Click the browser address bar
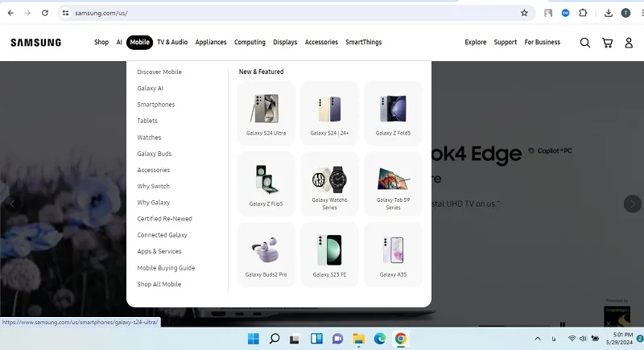Viewport: 644px width, 350px height. tap(295, 13)
